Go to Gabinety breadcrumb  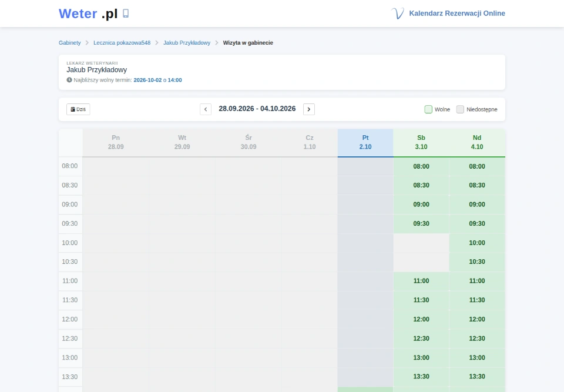click(70, 42)
